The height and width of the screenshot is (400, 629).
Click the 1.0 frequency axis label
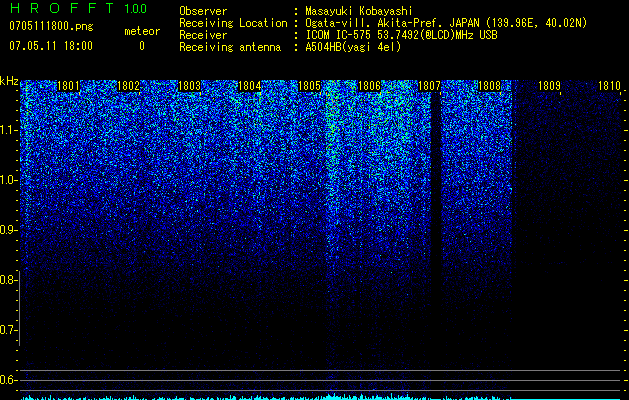[9, 180]
